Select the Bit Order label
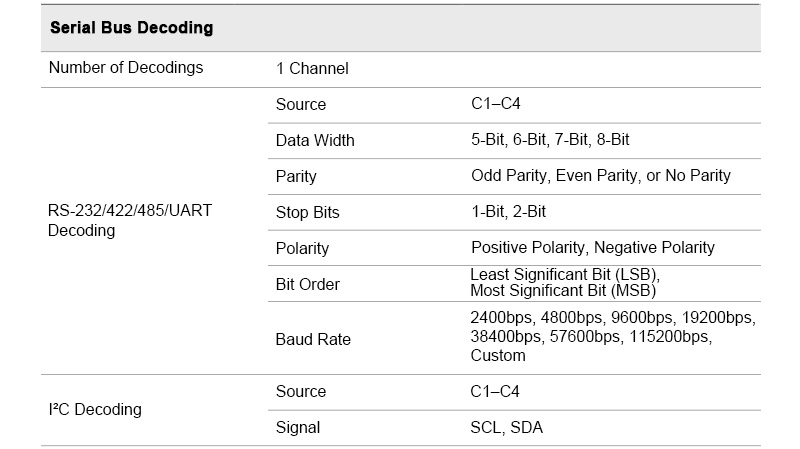This screenshot has height=449, width=800. (308, 284)
